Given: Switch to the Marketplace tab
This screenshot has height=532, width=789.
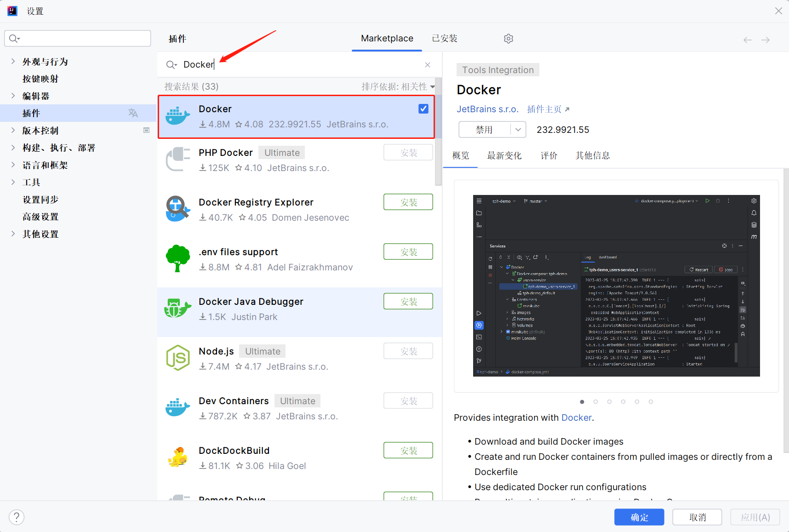Looking at the screenshot, I should [x=387, y=39].
